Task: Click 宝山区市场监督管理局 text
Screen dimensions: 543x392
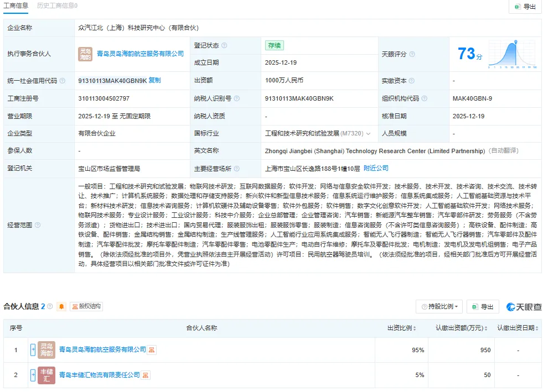Action: (x=109, y=169)
